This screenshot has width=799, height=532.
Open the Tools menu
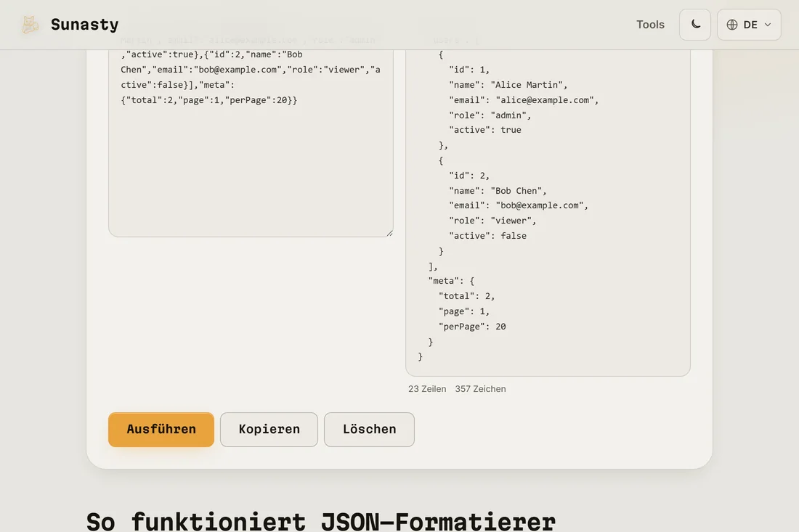[650, 25]
